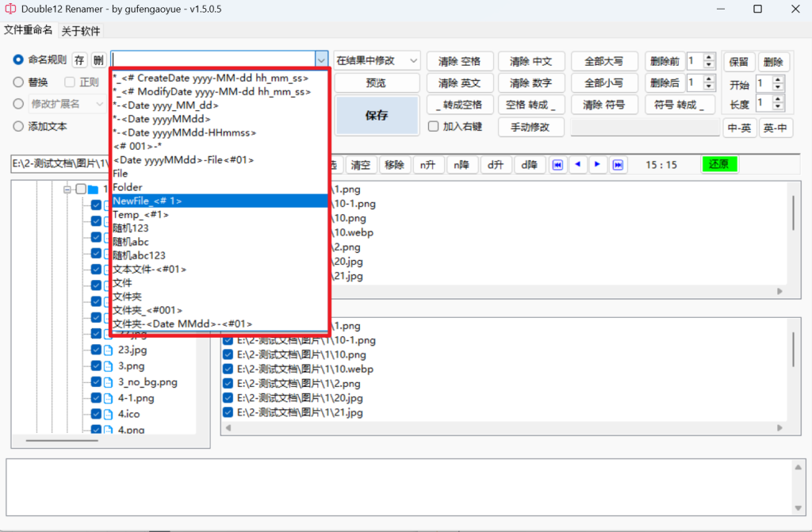Viewport: 812px width, 532px height.
Task: Uncheck 3_no_bg.png in the file tree
Action: pos(96,382)
